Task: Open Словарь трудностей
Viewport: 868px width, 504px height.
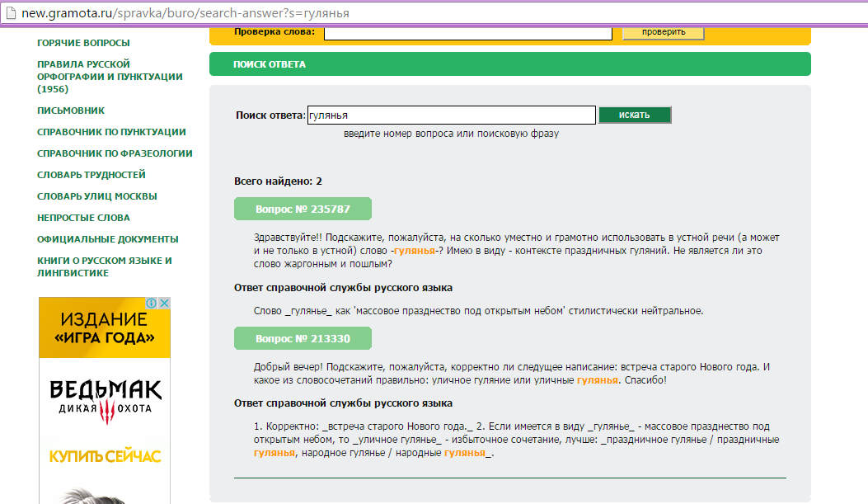Action: 91,175
